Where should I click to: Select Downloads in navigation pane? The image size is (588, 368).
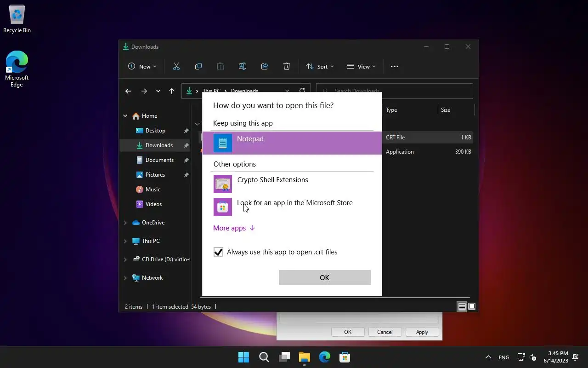coord(155,145)
